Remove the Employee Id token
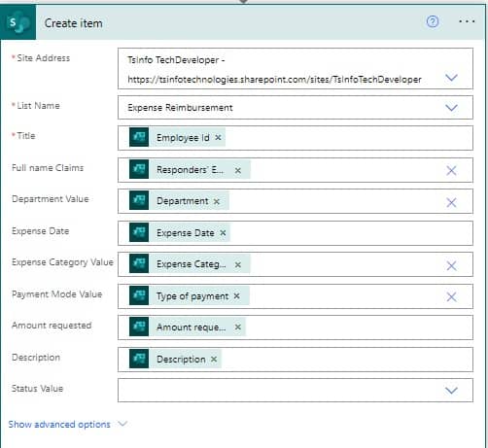Viewport: 488px width, 448px height. click(218, 138)
